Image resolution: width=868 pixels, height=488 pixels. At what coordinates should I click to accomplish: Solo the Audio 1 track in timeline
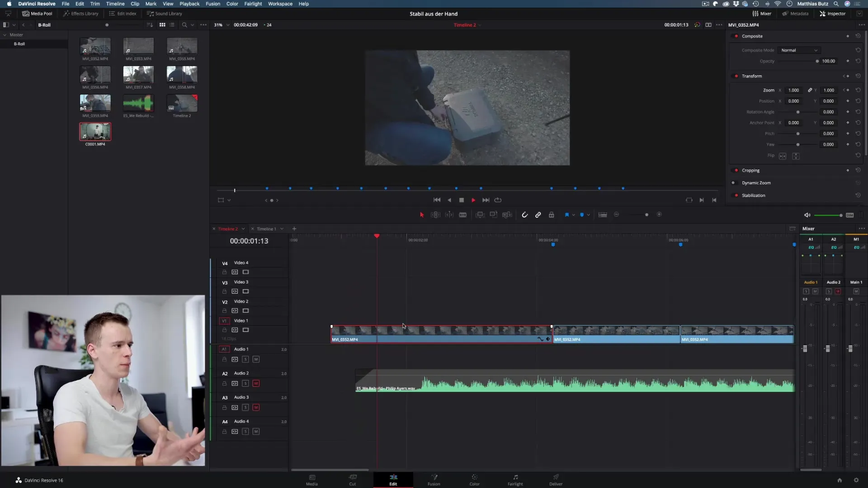[x=245, y=360]
